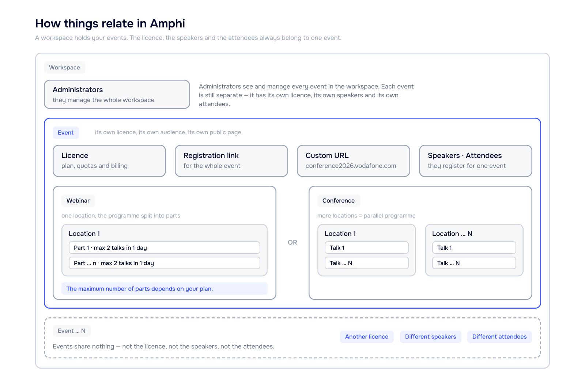The height and width of the screenshot is (392, 585).
Task: Click the Another licence chip
Action: pos(367,337)
